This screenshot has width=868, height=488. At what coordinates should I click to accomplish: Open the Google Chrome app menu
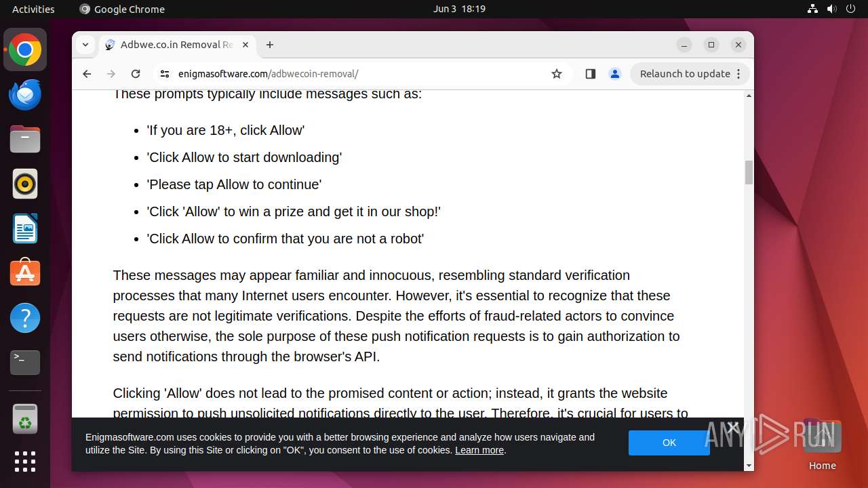(x=122, y=9)
